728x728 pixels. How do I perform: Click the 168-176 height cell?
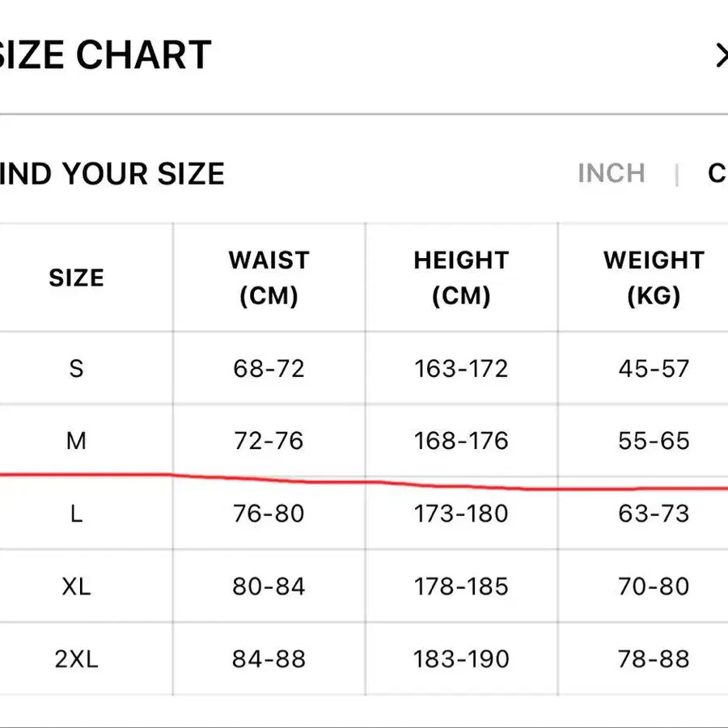[461, 441]
